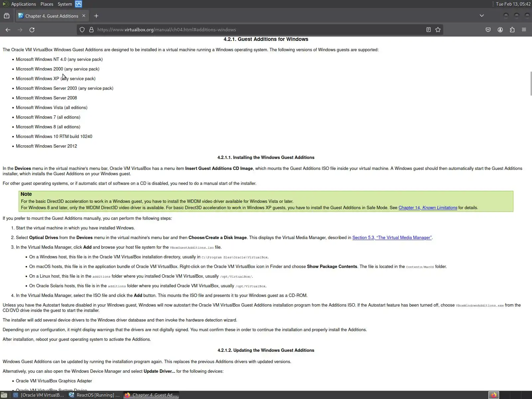The width and height of the screenshot is (532, 399).
Task: Show desktop using the taskbar icon
Action: (4, 395)
